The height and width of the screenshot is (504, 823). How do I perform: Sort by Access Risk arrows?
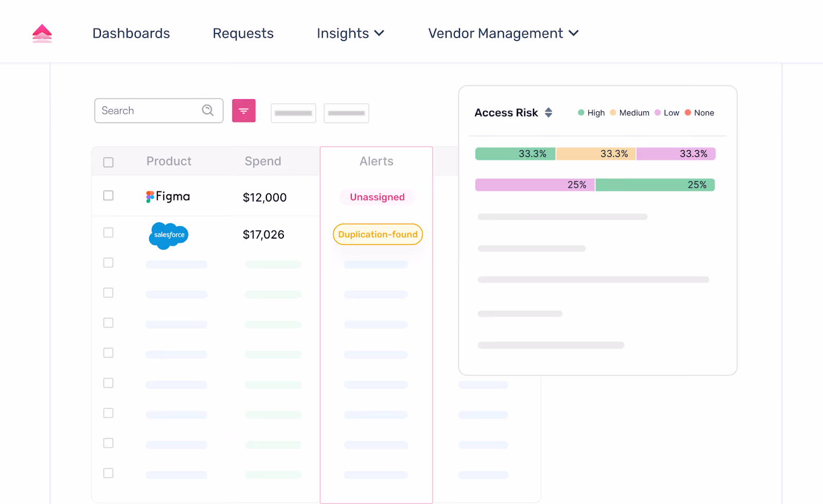549,113
